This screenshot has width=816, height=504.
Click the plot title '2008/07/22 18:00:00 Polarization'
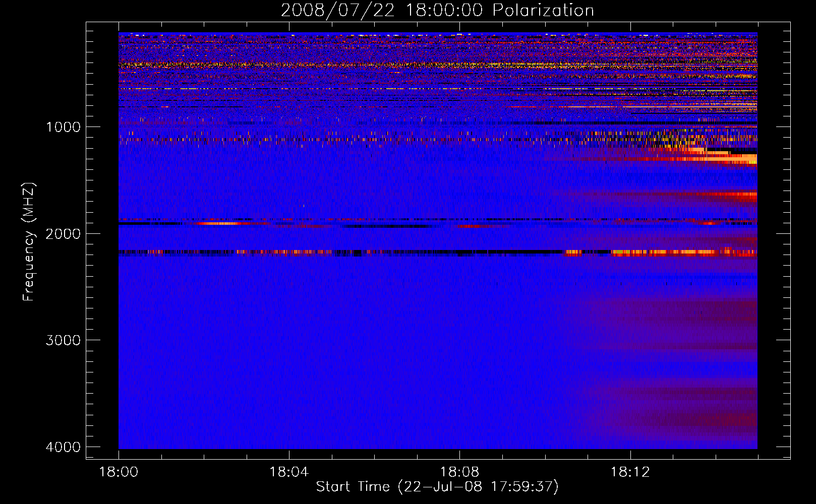[437, 11]
